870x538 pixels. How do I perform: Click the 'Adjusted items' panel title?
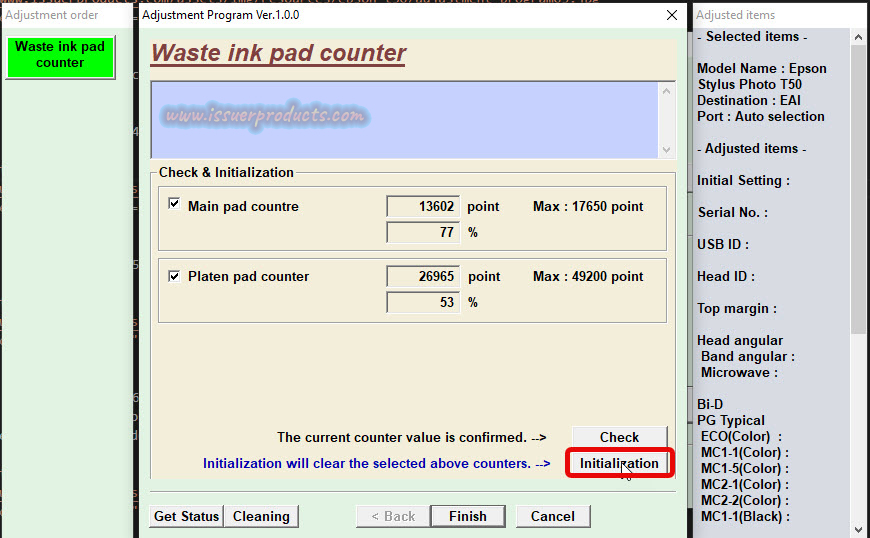click(736, 15)
